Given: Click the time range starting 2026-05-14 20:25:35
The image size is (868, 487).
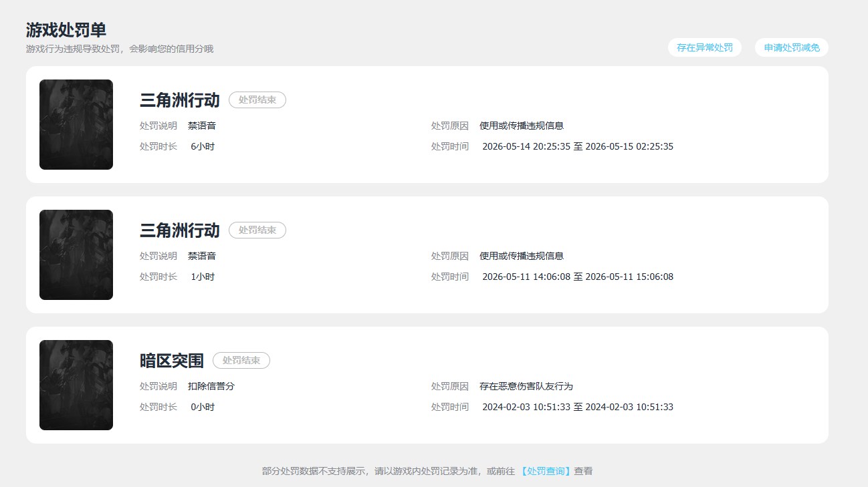Looking at the screenshot, I should pos(578,146).
